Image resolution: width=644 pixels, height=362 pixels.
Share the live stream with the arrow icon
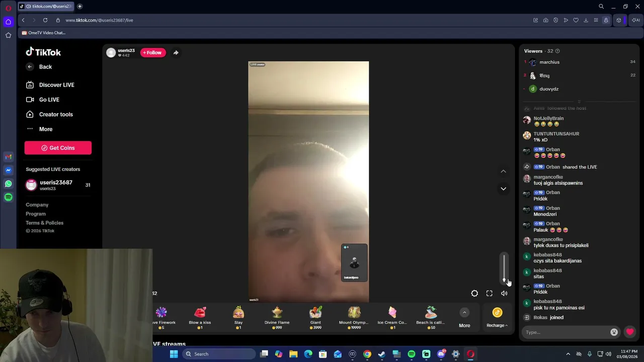176,52
